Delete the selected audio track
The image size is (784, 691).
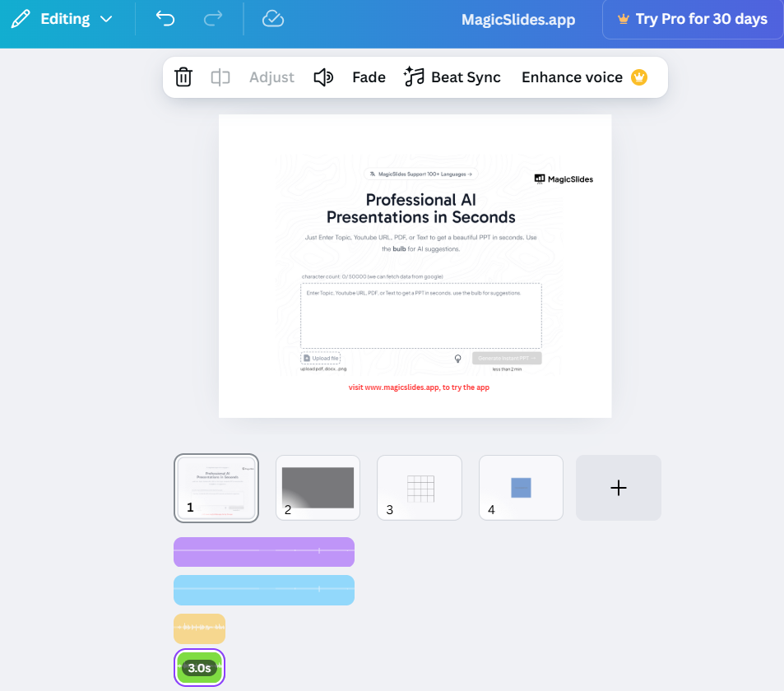coord(183,77)
